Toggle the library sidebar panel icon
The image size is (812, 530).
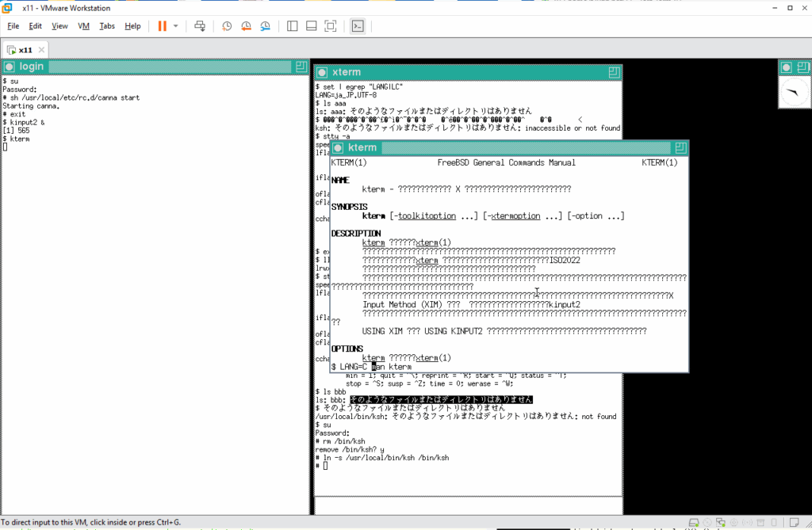click(292, 26)
